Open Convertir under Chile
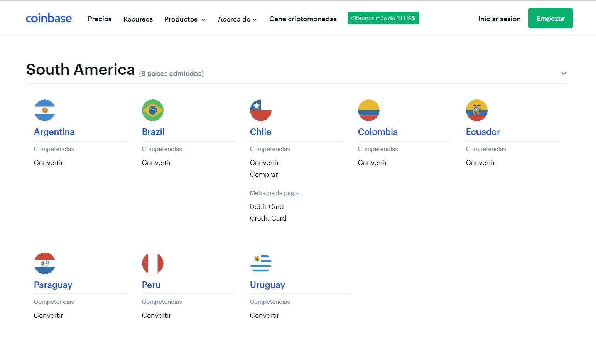Screen dimensions: 596x364 tap(264, 162)
